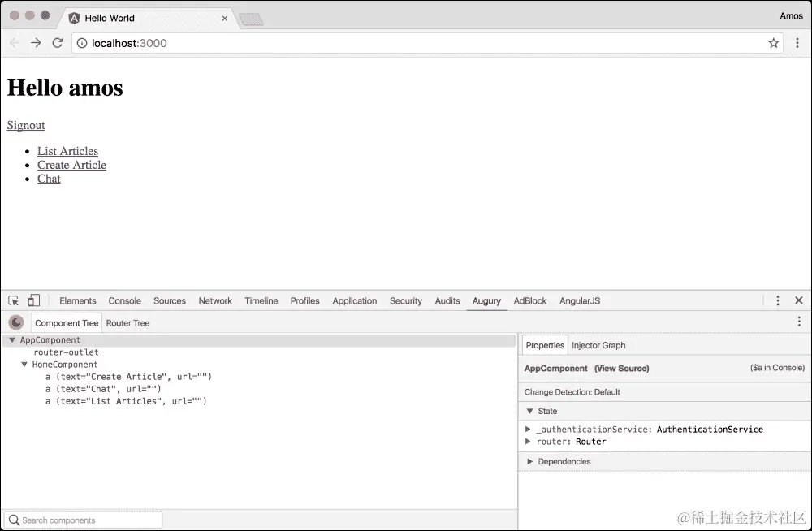
Task: Click the search magnifier icon
Action: click(x=14, y=520)
